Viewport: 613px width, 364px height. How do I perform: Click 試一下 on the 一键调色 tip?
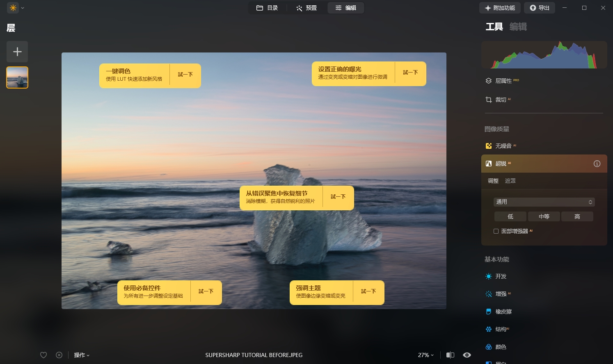(x=185, y=75)
